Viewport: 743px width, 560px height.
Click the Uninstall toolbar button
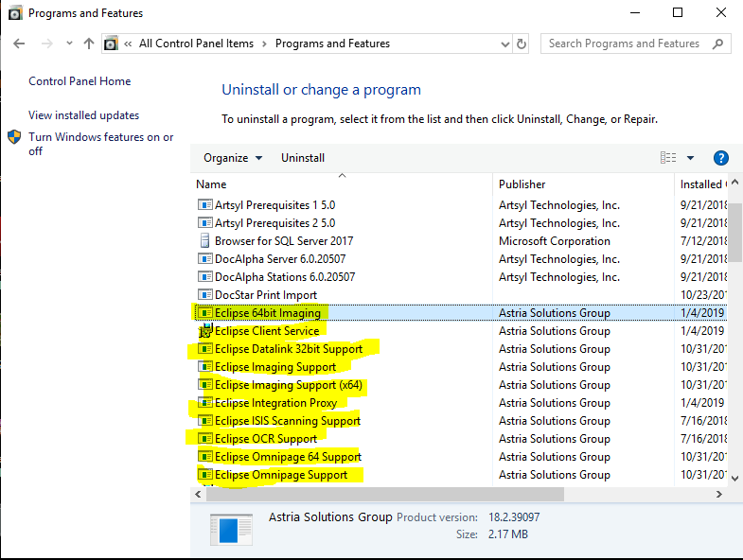303,158
